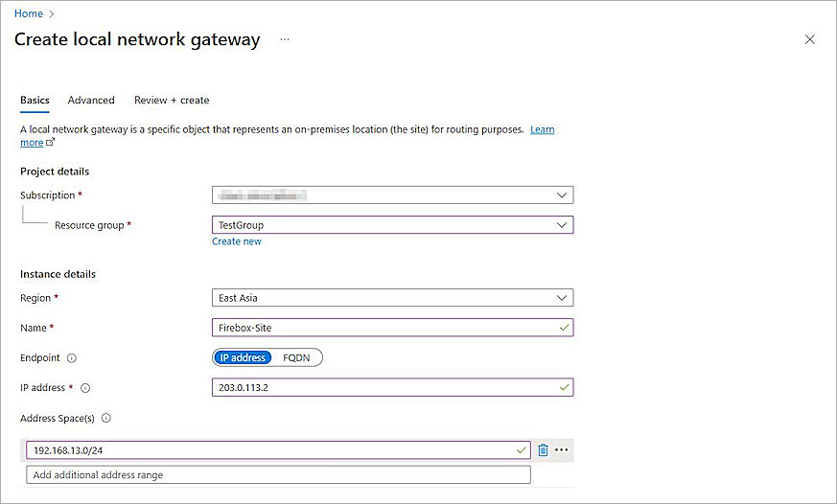
Task: Click the Add additional address range field
Action: 278,475
